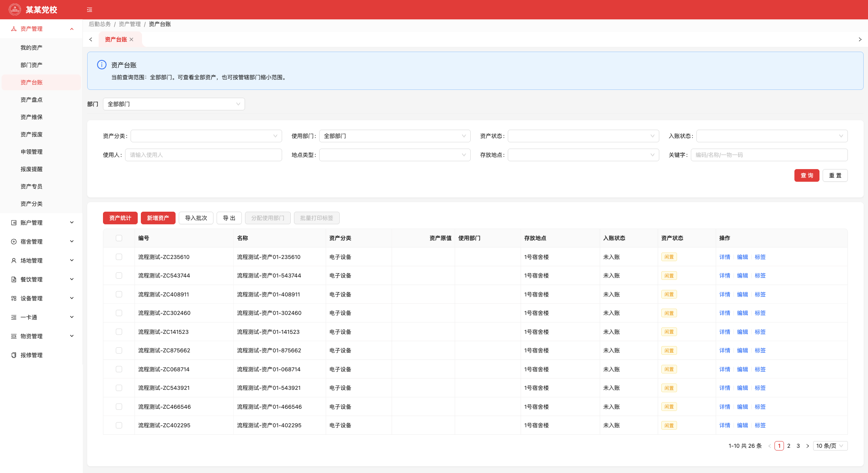Click the 报修管理 sidebar icon

point(14,355)
